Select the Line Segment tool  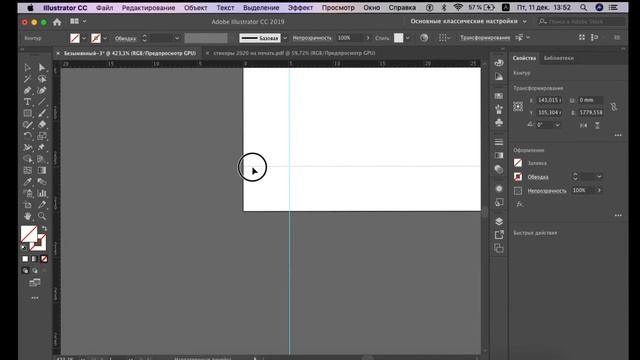(42, 102)
